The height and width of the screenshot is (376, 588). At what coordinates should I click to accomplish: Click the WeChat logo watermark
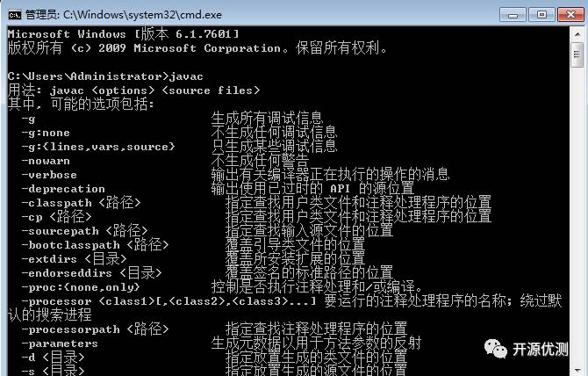(x=496, y=348)
